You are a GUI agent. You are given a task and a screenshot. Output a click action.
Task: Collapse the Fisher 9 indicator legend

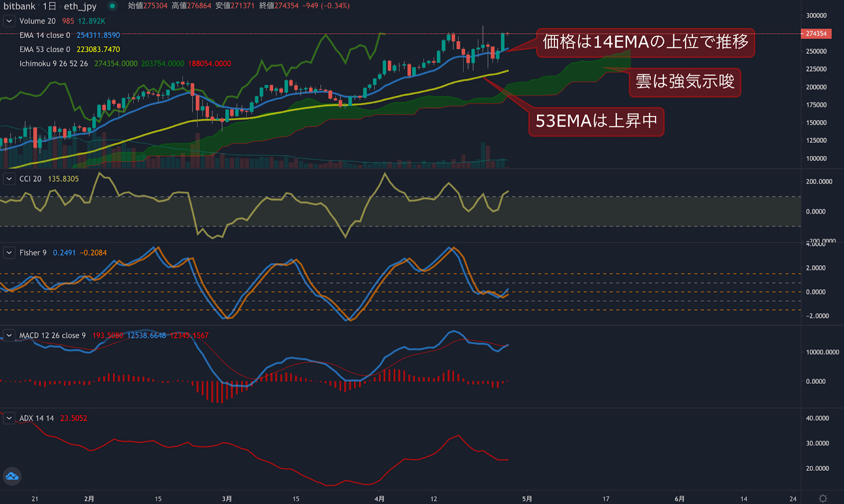(9, 253)
